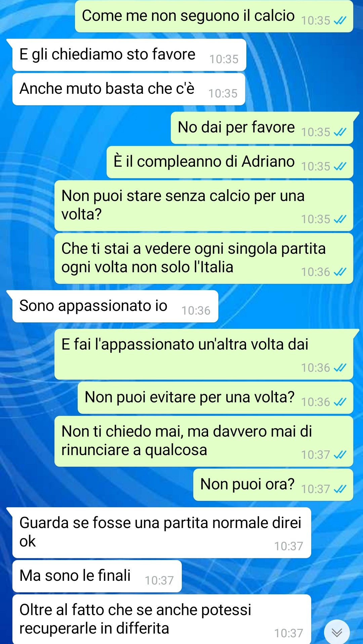Select message 'E gli chiediamo sto favore'
Screen dimensions: 363x644
[x=129, y=55]
